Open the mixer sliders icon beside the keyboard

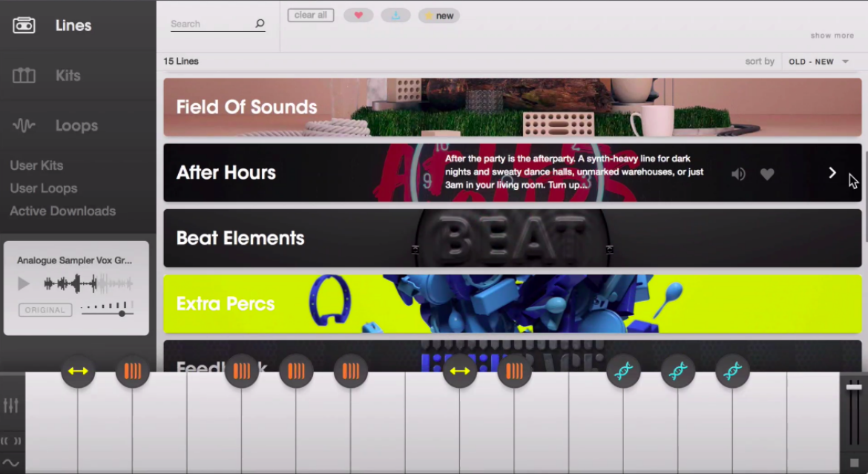tap(11, 405)
